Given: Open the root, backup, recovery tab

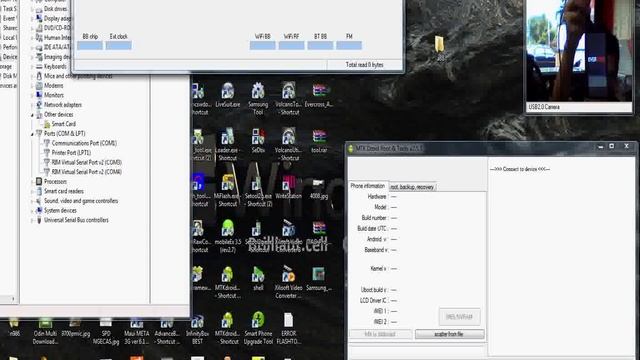Looking at the screenshot, I should [x=412, y=187].
